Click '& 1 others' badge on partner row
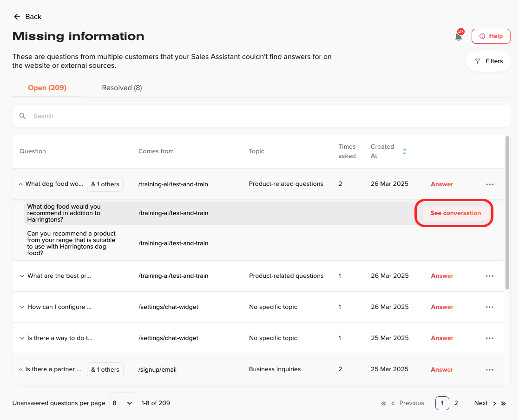 (105, 370)
